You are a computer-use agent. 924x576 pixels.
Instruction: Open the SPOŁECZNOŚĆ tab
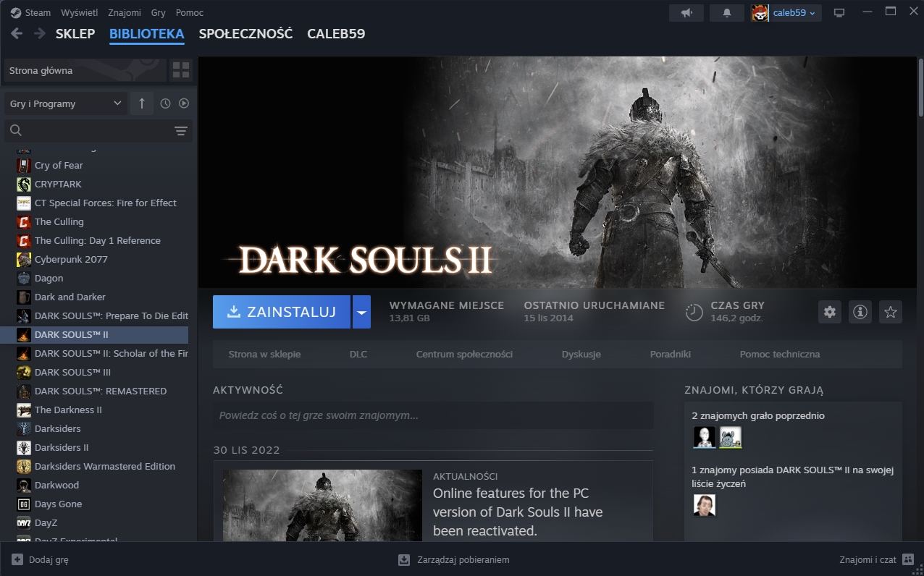pos(245,33)
